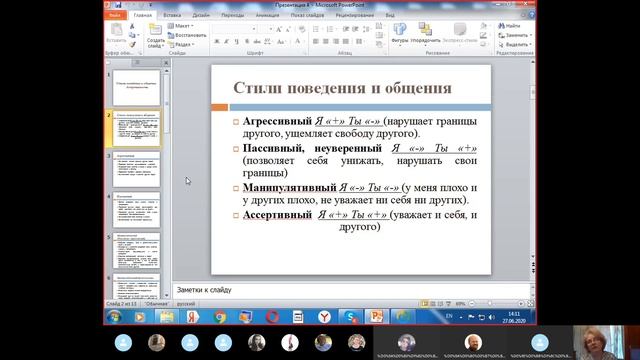Open the Экспресс-стили quick styles gallery

pos(460,33)
